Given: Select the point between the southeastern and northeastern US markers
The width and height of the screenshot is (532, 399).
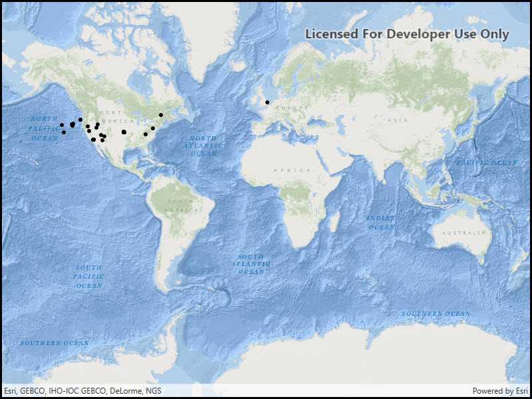Looking at the screenshot, I should coord(153,128).
